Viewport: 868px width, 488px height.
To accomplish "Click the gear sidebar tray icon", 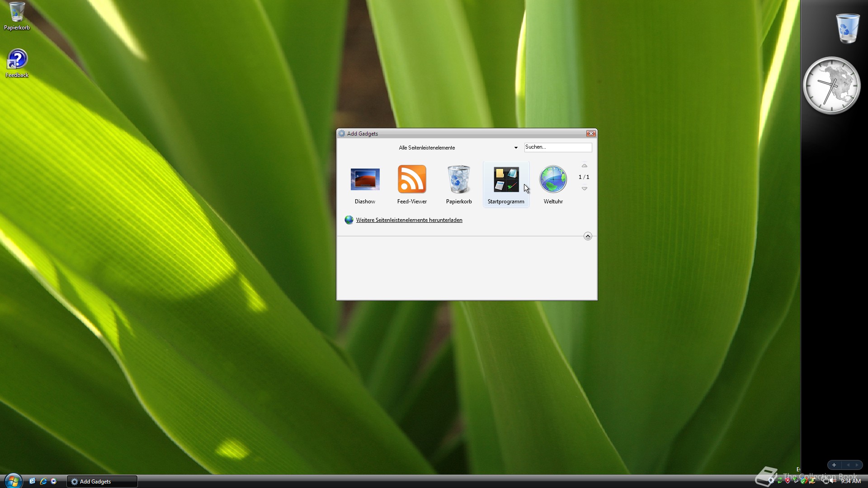I will pyautogui.click(x=771, y=481).
